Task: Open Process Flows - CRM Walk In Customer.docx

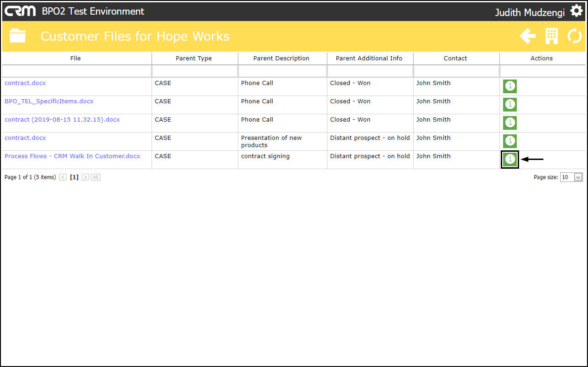Action: click(72, 156)
